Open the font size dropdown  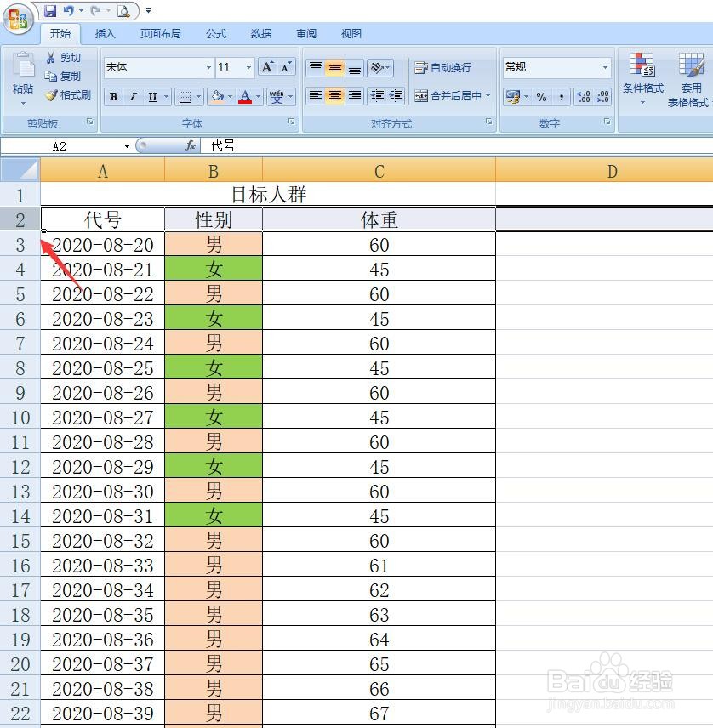(248, 67)
